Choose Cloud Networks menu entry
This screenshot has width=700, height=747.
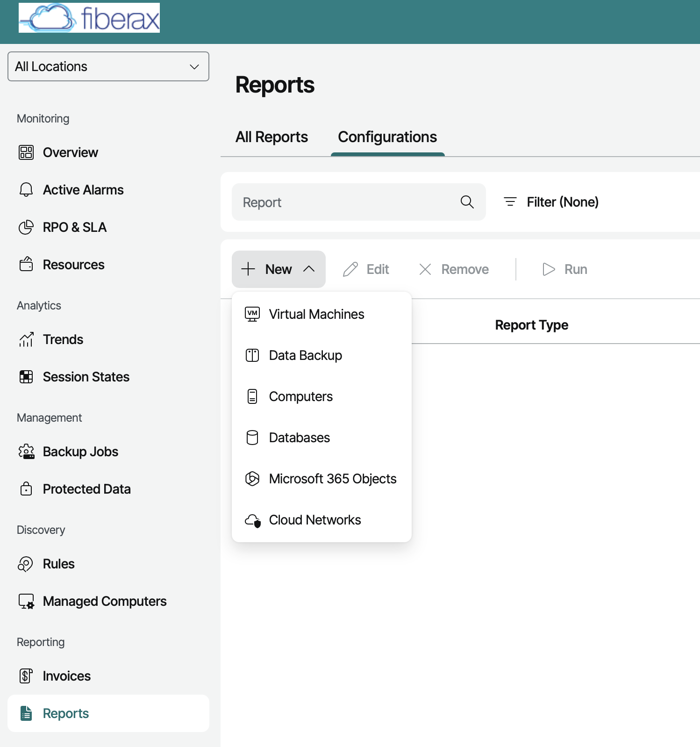click(321, 520)
